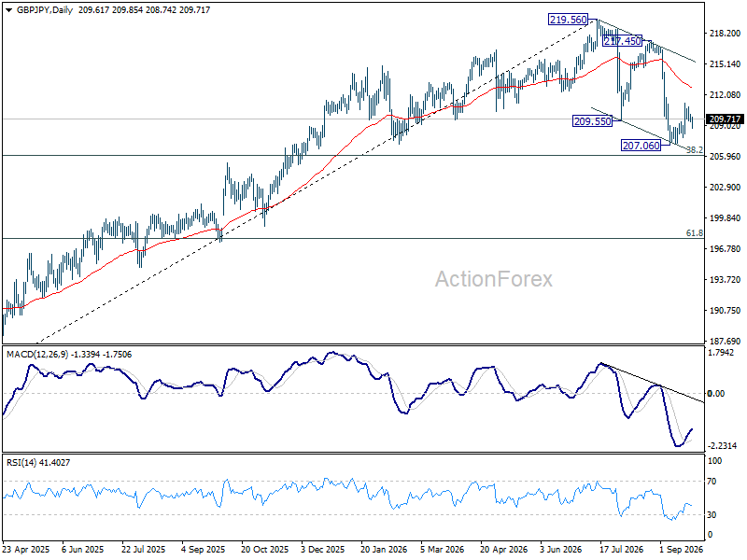Select the 38.2 Fibonacci level label
Screen dimensions: 747x560
694,150
